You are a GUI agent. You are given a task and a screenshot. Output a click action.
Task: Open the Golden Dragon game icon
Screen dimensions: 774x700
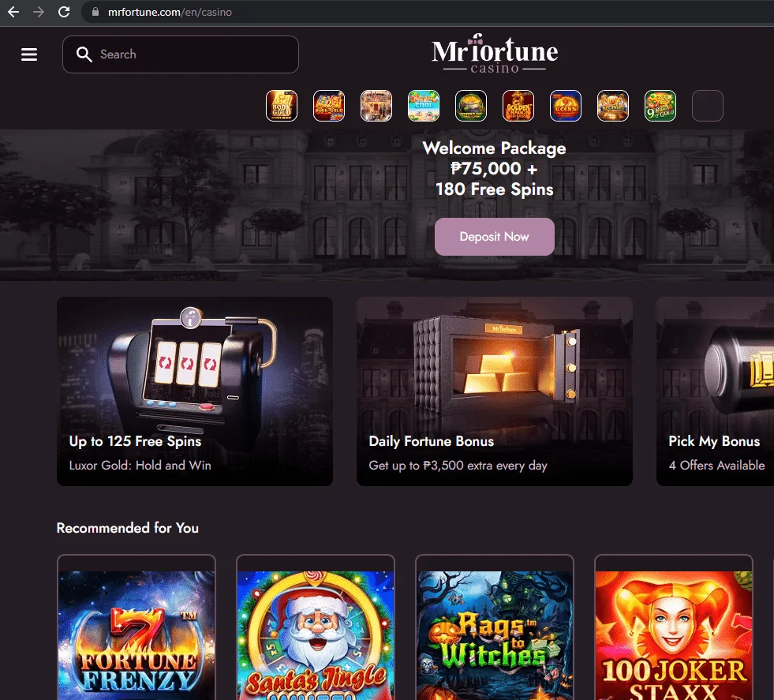tap(518, 106)
